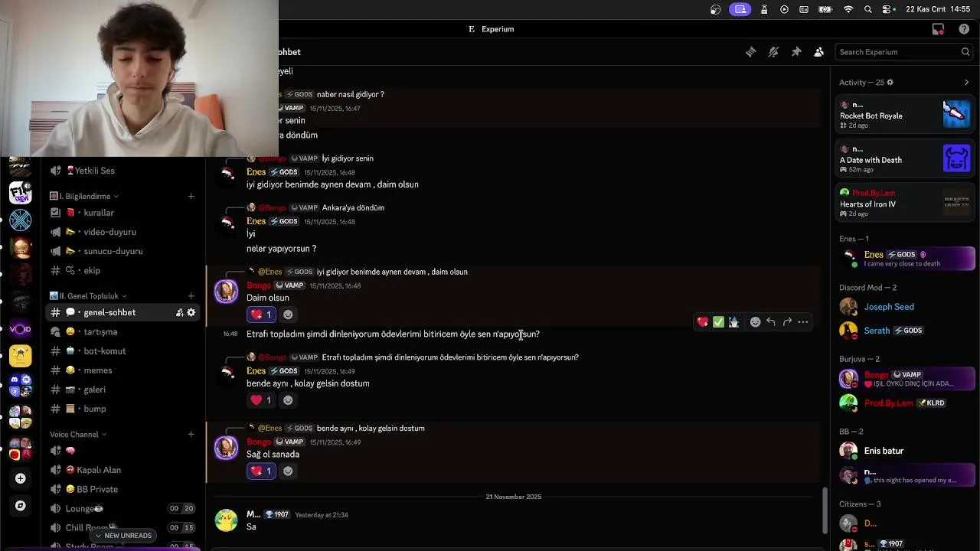
Task: Toggle member list icon in header
Action: point(819,52)
